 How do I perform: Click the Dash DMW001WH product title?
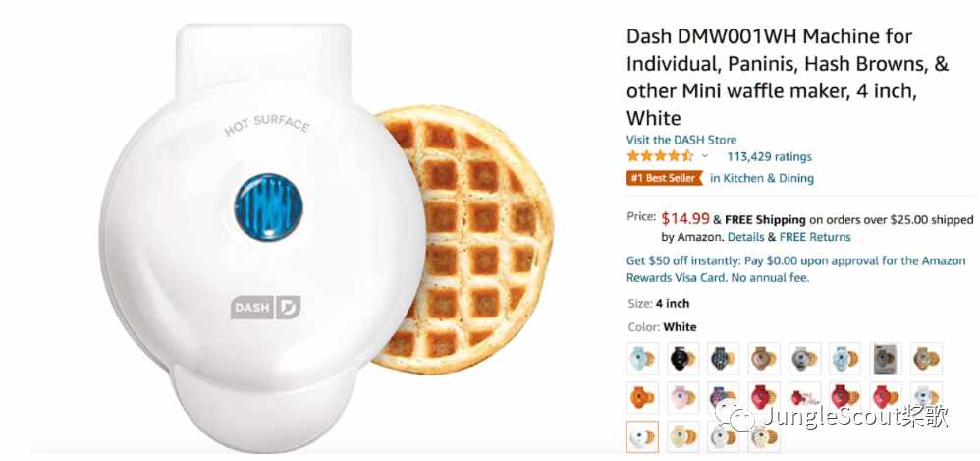[787, 77]
